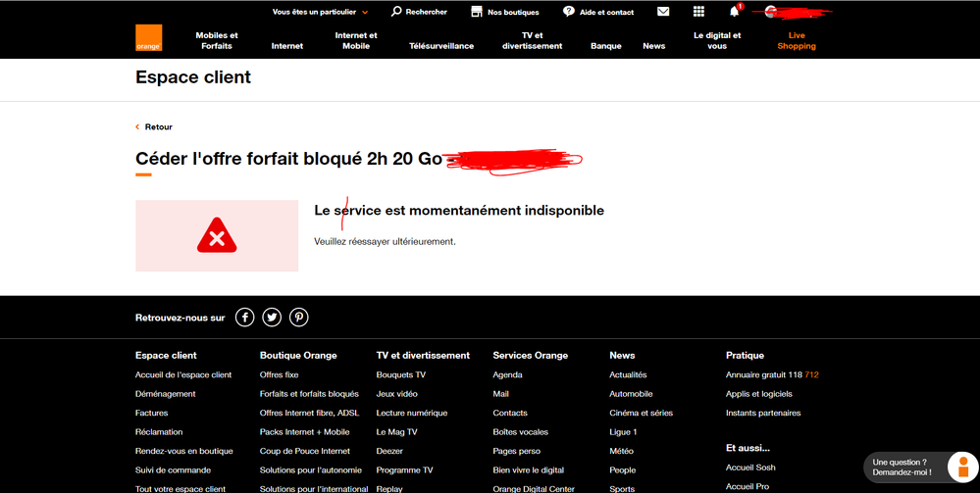Click the Forfaits et forfaits bloqués link
Screen dimensions: 980x493
click(x=309, y=394)
